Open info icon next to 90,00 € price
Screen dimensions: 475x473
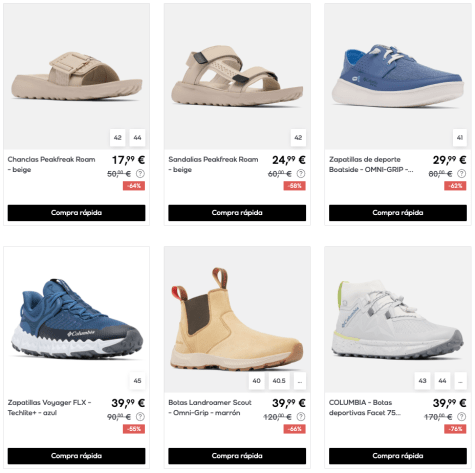click(140, 417)
